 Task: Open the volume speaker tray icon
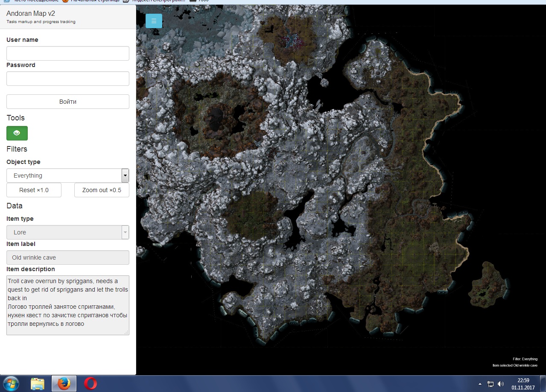pos(500,384)
